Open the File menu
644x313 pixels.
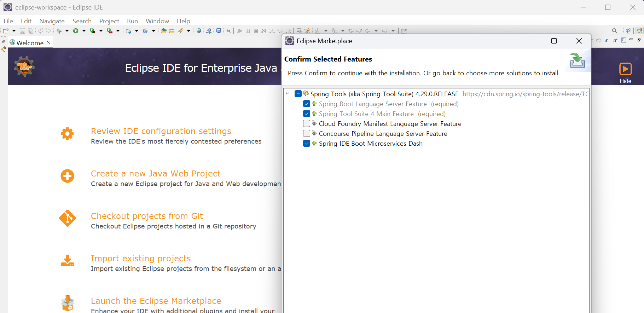(8, 21)
